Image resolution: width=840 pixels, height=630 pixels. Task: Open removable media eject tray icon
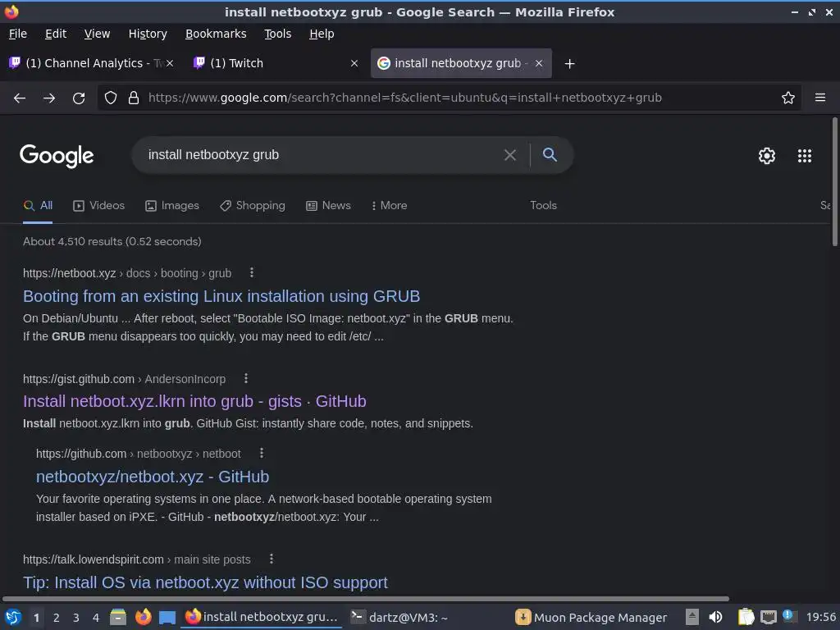pyautogui.click(x=692, y=617)
